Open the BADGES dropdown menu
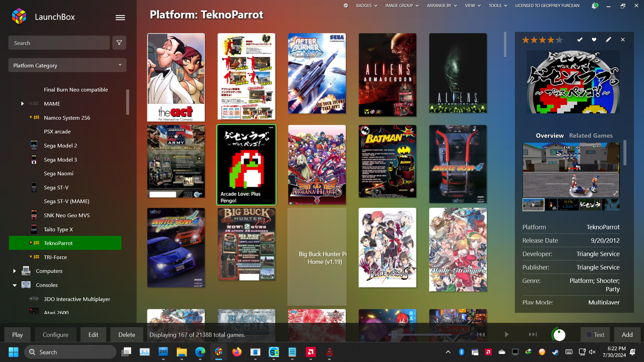The width and height of the screenshot is (644, 362). (367, 5)
